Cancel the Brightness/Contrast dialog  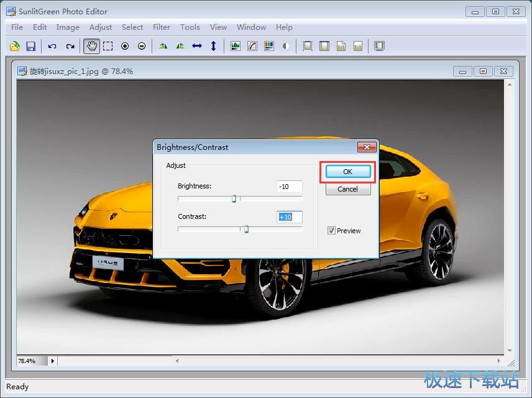[348, 189]
